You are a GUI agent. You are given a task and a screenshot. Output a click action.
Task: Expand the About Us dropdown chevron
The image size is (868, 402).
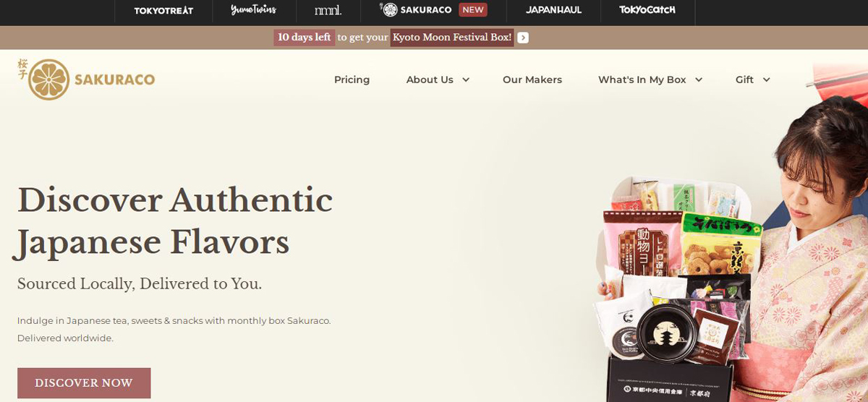tap(466, 80)
